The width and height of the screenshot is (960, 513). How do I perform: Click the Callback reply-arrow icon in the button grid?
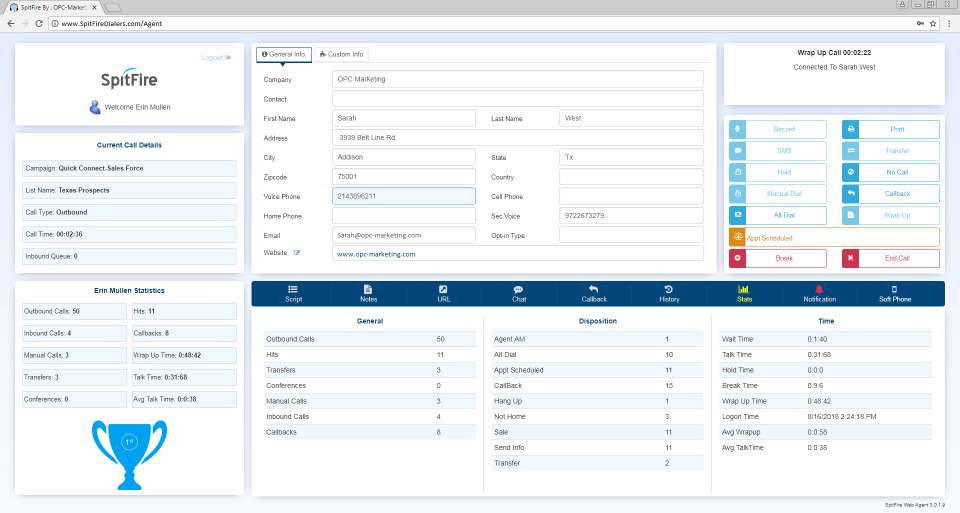pos(850,193)
